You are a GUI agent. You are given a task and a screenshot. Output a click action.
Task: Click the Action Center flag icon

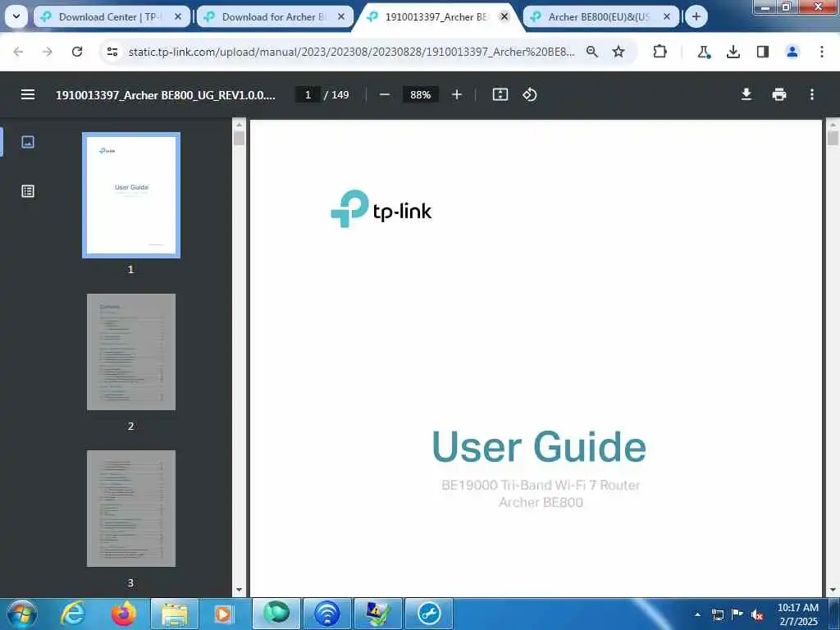(737, 614)
